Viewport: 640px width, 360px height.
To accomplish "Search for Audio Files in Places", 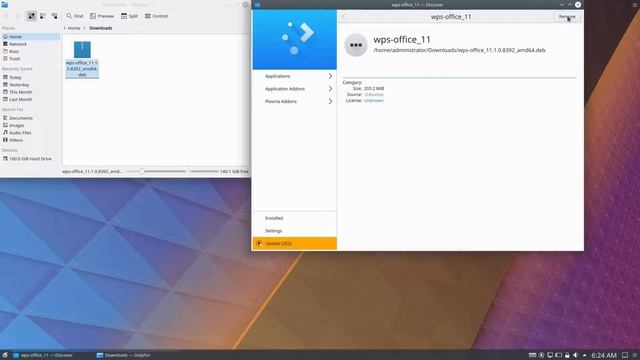I will 31,133.
